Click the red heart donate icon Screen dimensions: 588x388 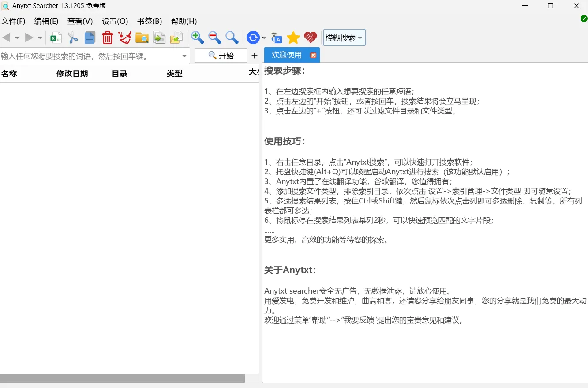point(310,38)
